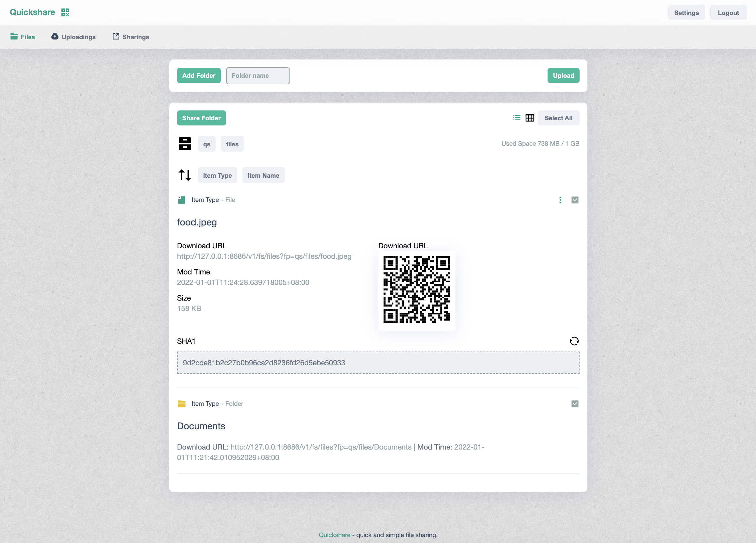Navigate to the files breadcrumb

tap(232, 144)
